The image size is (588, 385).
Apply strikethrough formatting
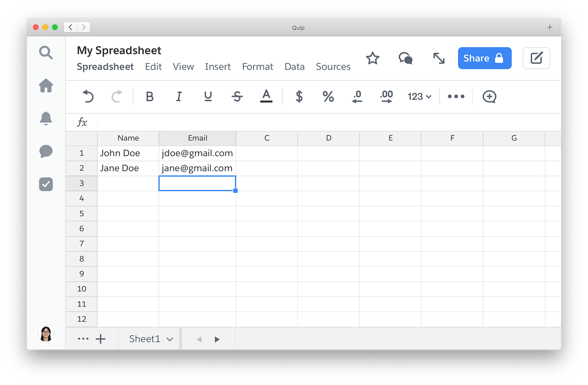point(237,96)
